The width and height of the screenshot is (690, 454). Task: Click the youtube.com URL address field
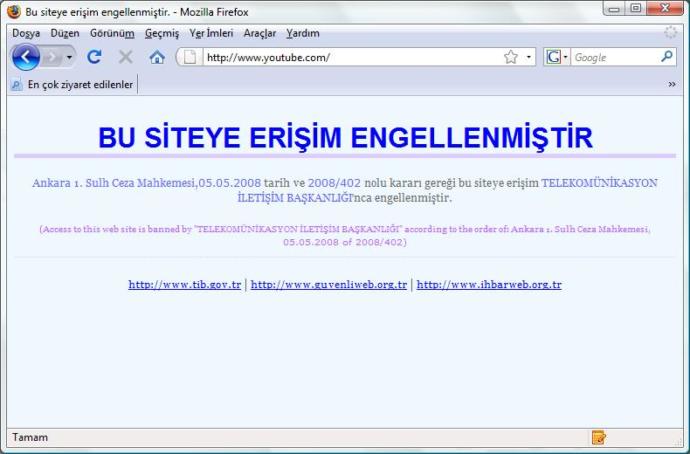[352, 57]
